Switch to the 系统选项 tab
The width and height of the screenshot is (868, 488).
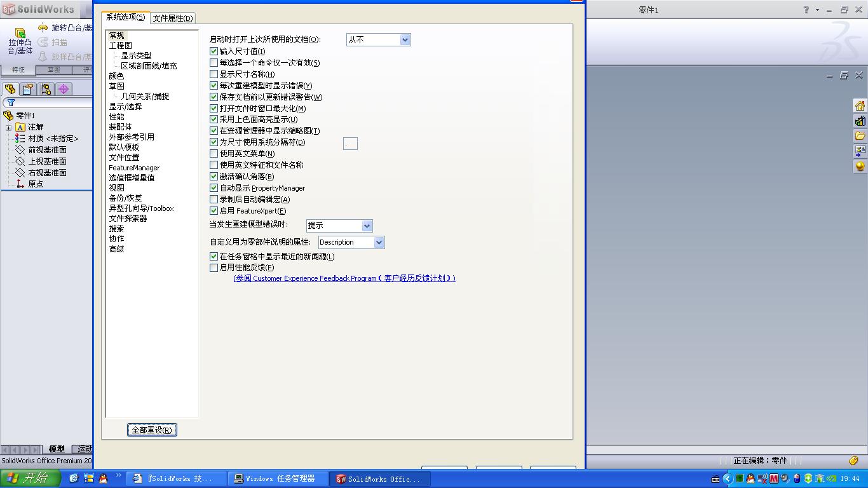pos(125,17)
